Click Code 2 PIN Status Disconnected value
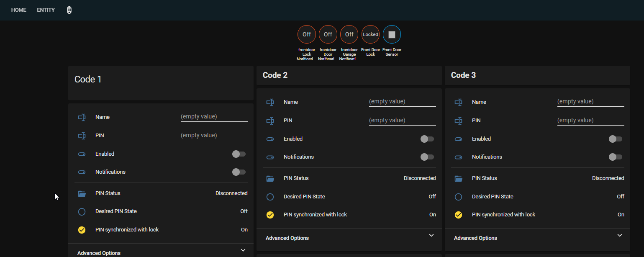 [420, 178]
